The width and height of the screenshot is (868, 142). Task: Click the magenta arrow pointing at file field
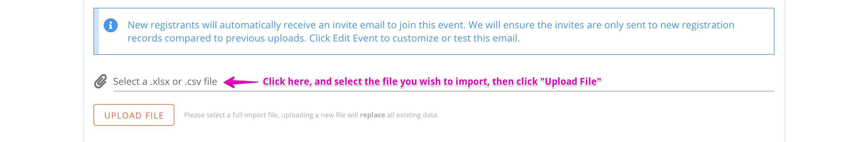pyautogui.click(x=241, y=82)
